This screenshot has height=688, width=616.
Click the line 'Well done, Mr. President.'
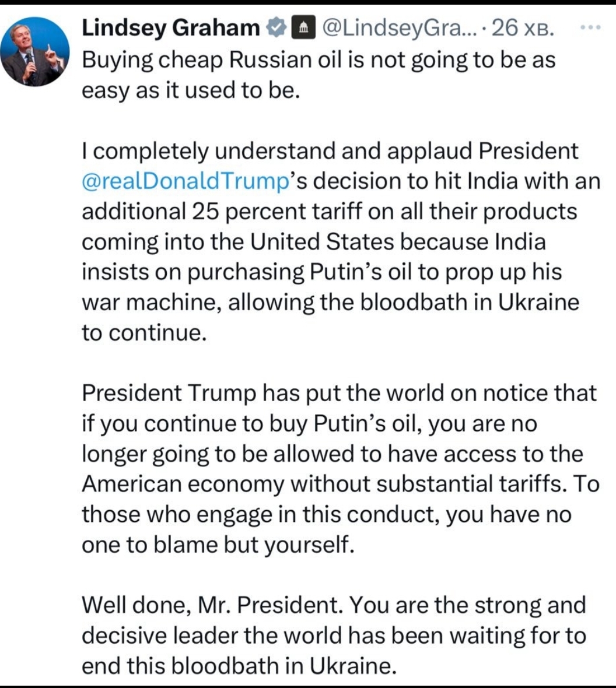tap(212, 606)
